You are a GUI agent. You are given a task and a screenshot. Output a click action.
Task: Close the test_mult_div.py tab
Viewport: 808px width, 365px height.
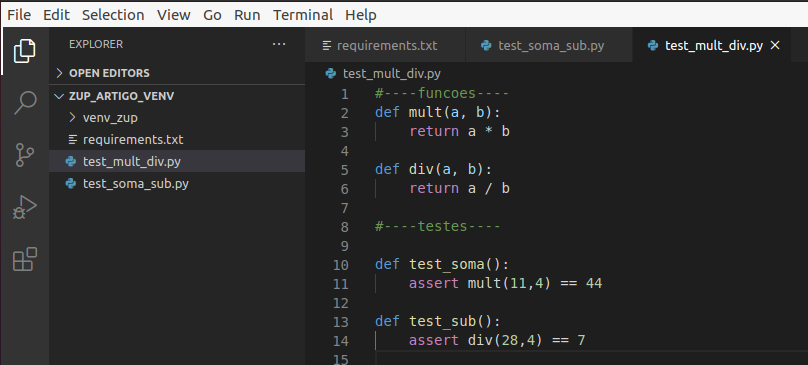click(x=775, y=45)
